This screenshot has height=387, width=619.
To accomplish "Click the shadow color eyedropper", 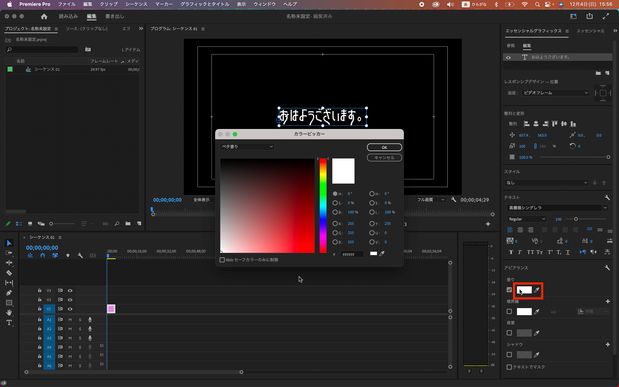I will point(537,355).
